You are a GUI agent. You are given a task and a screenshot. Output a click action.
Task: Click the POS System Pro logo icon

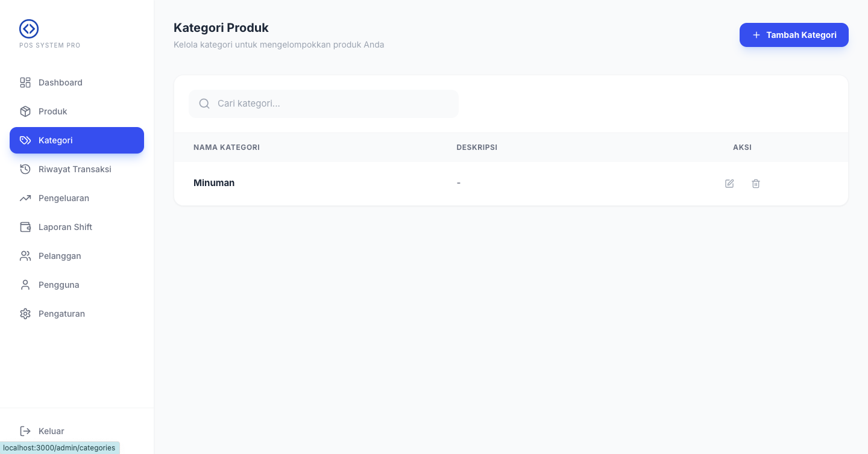coord(29,28)
